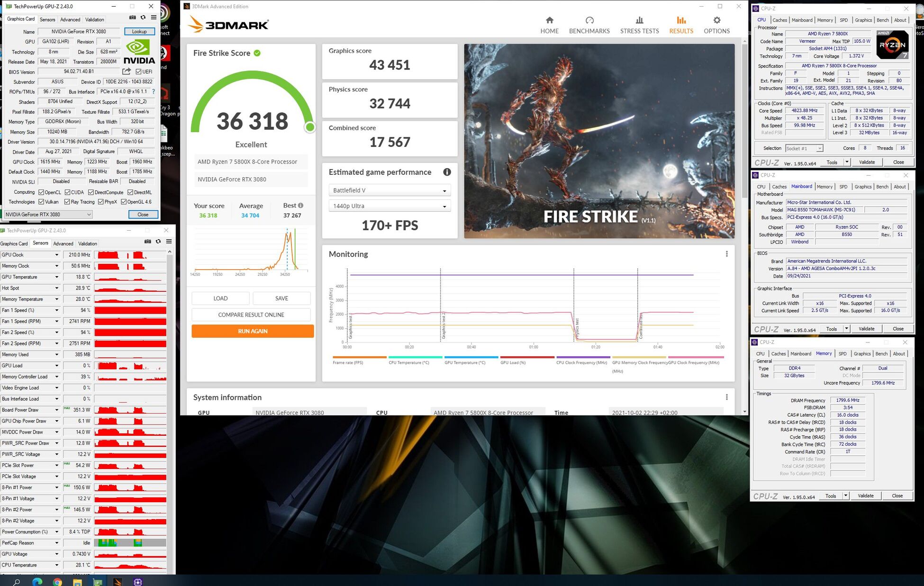Click GPU-Z screenshot camera icon in Graphics Card window
Screen dimensions: 924x586
click(x=132, y=18)
